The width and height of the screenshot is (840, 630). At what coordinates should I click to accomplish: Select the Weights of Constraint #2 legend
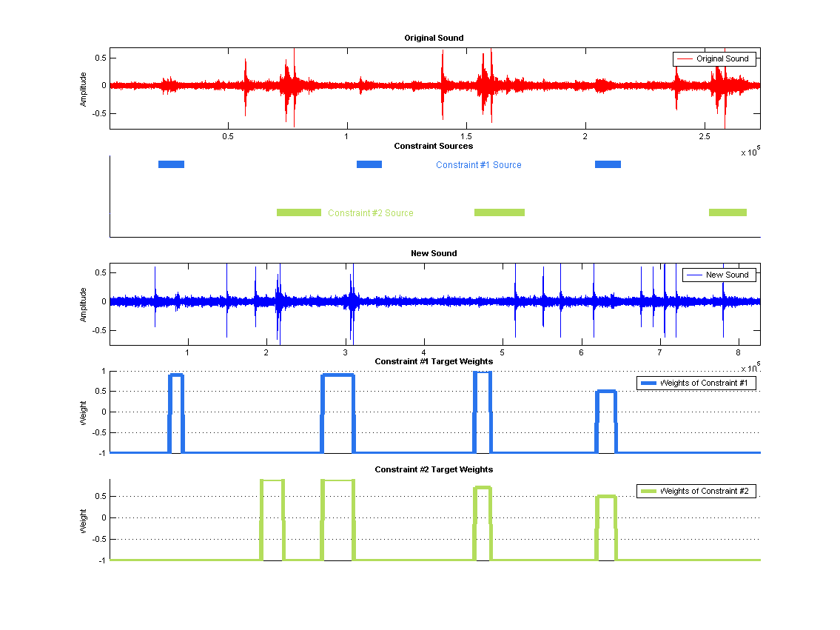point(696,491)
